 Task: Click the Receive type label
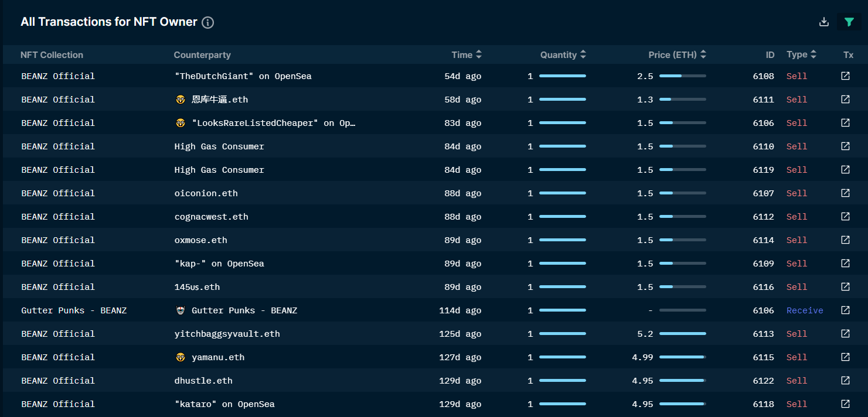tap(805, 310)
